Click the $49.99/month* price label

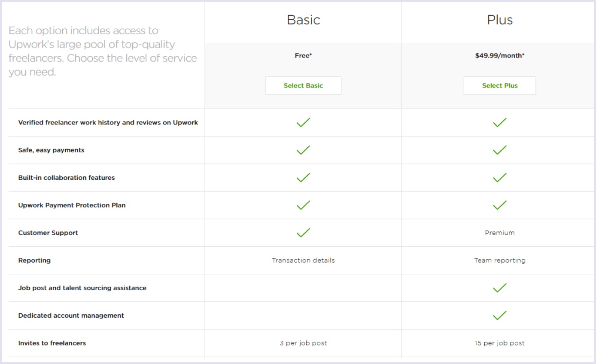(x=500, y=55)
